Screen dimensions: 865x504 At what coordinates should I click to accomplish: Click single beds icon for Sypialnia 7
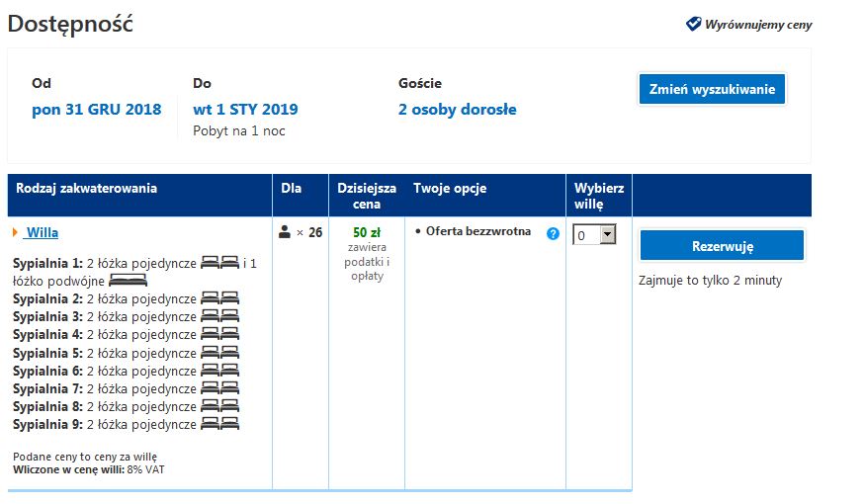point(219,388)
